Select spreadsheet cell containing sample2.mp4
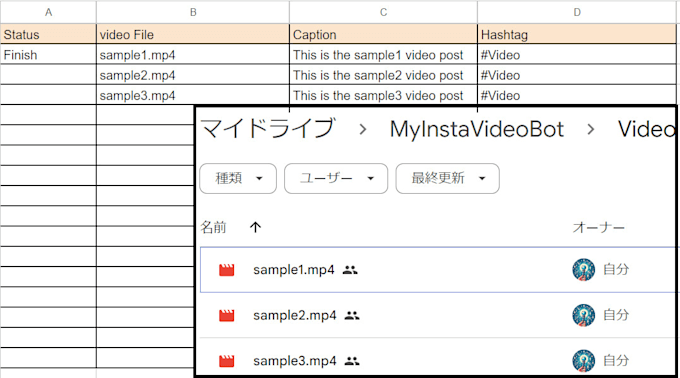The height and width of the screenshot is (378, 680). pyautogui.click(x=193, y=75)
